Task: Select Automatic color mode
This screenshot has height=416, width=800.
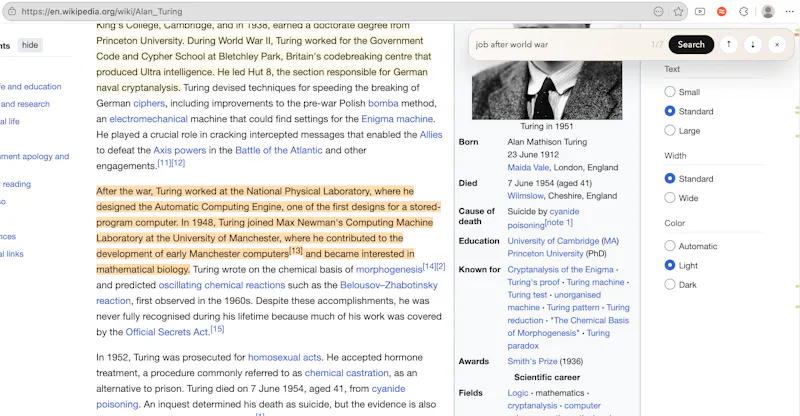Action: [x=670, y=246]
